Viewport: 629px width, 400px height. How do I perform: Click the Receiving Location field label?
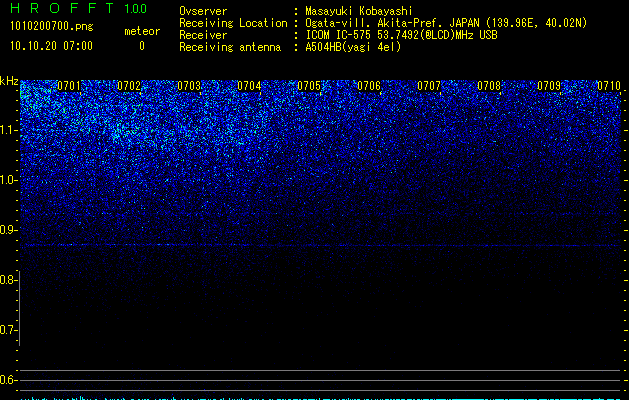tap(233, 23)
